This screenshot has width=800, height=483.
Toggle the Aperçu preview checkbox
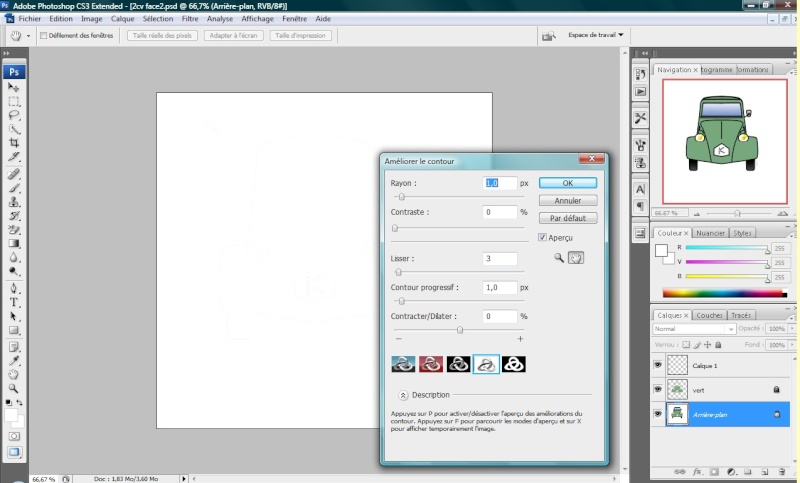pyautogui.click(x=542, y=237)
